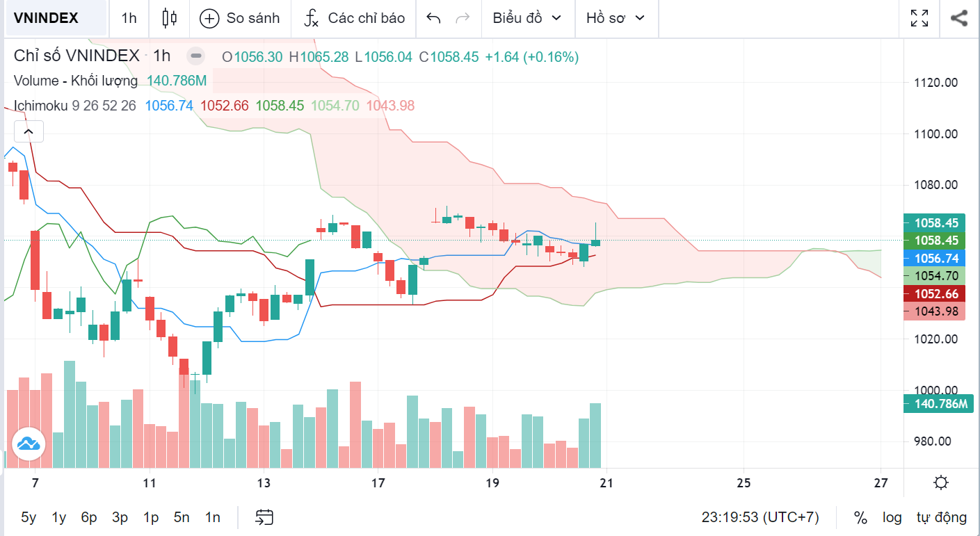Open the candlestick chart style picker

(169, 18)
